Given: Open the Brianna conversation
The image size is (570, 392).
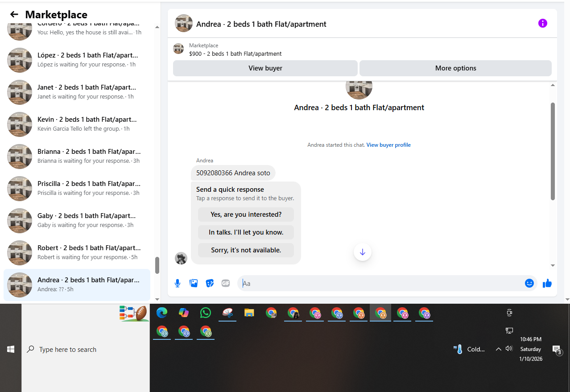Looking at the screenshot, I should tap(77, 156).
